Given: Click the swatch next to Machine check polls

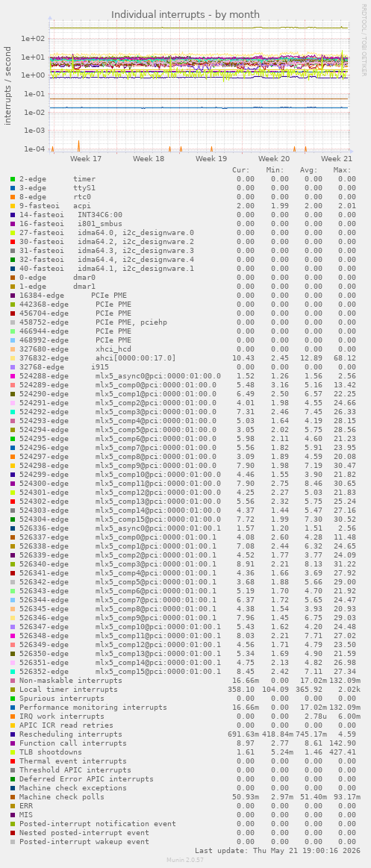Looking at the screenshot, I should (x=13, y=796).
